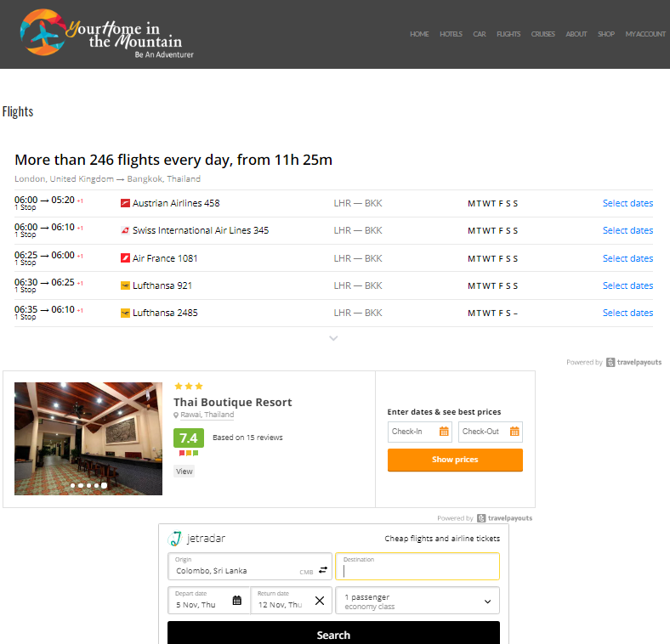This screenshot has width=670, height=644.
Task: Click the Return date field 12 Nov, Thu
Action: pyautogui.click(x=291, y=601)
